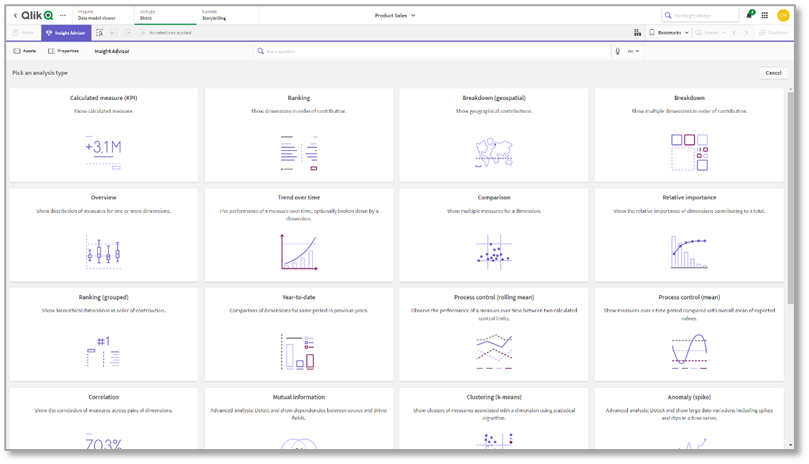This screenshot has width=809, height=464.
Task: Toggle the Insight Advisor button
Action: click(x=66, y=33)
